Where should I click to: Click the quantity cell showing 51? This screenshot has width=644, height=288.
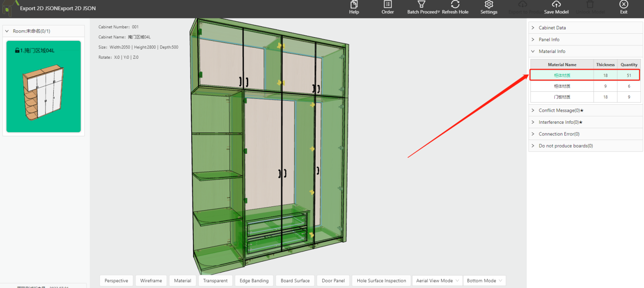(x=629, y=75)
